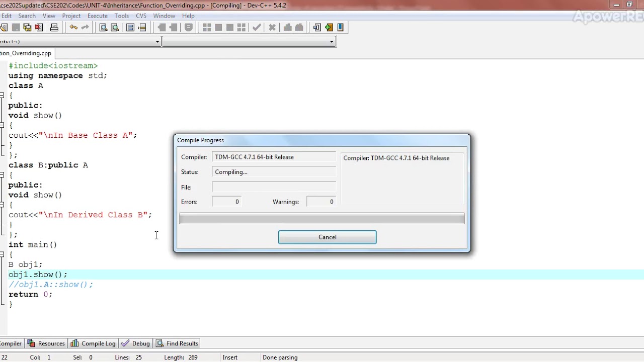Click the File field in Compile Progress
This screenshot has height=362, width=644.
[274, 187]
